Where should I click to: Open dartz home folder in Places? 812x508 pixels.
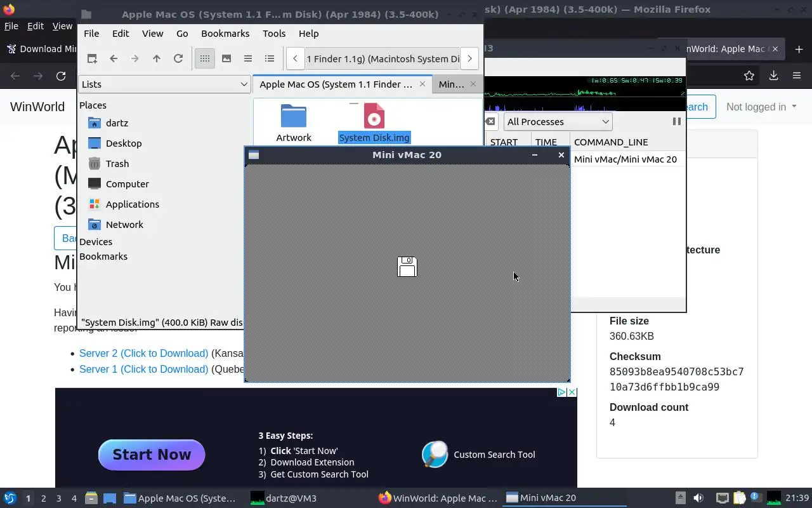point(117,123)
